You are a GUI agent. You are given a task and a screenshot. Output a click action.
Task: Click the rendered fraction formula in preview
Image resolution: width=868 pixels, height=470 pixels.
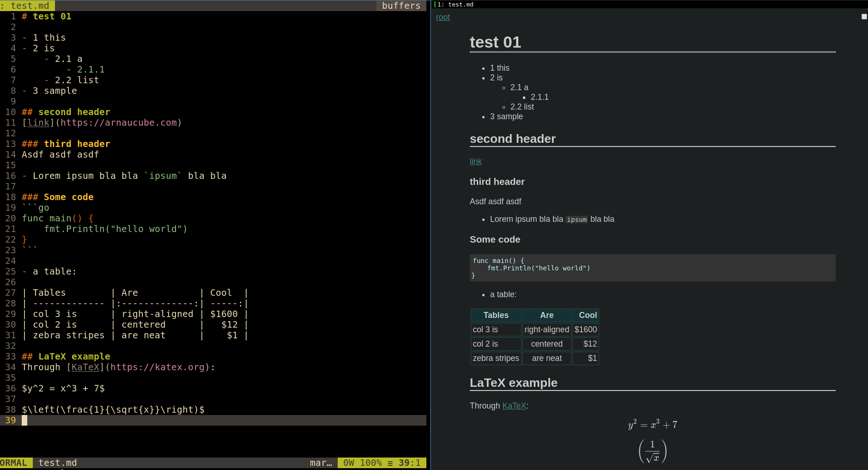(x=652, y=451)
